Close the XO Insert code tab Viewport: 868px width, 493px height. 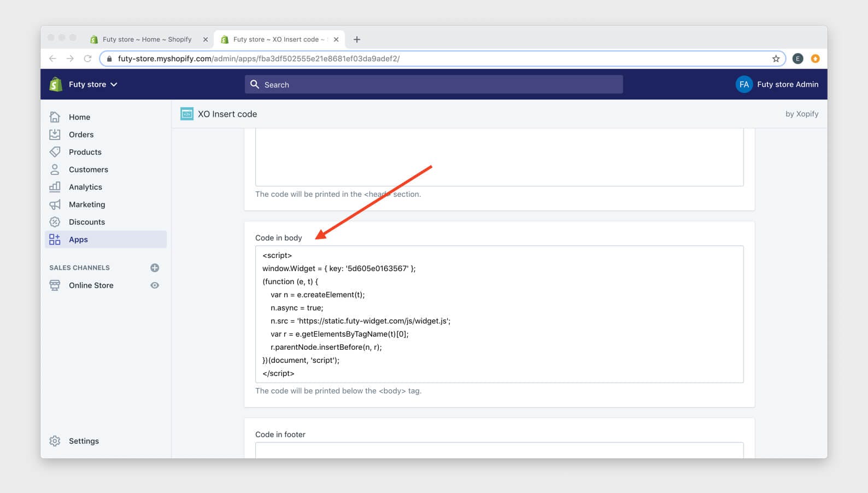pos(336,39)
